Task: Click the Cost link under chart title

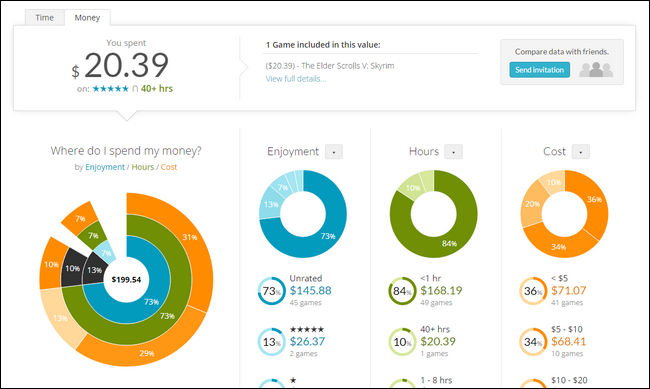Action: (169, 167)
